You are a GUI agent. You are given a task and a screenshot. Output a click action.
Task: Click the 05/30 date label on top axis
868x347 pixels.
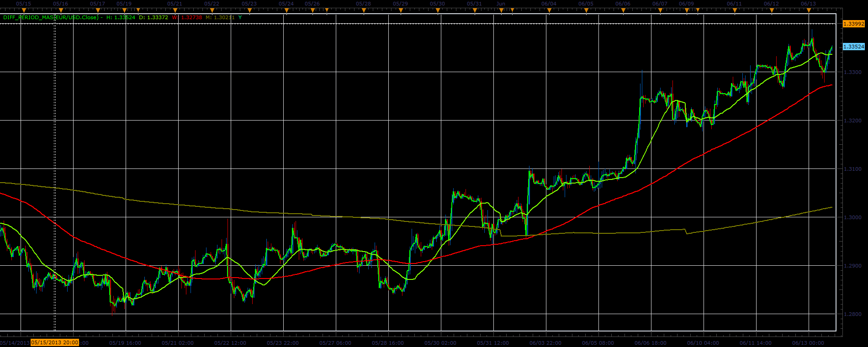tap(437, 4)
